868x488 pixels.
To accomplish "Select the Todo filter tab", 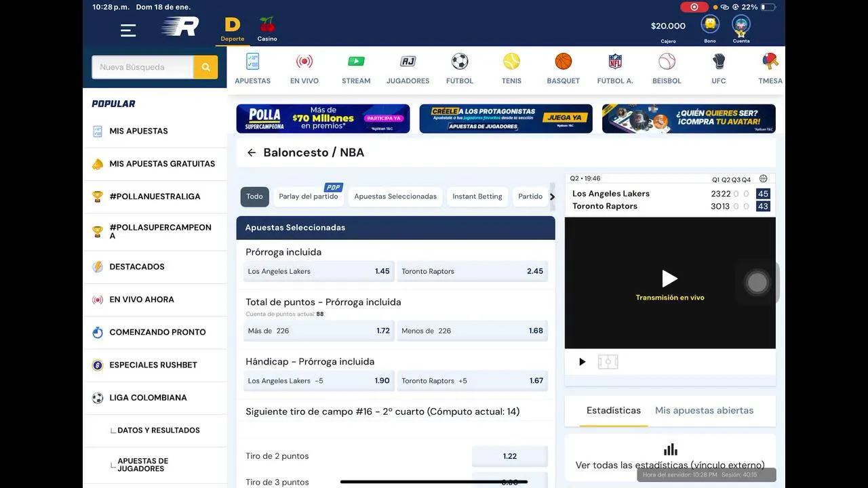I will [x=254, y=197].
